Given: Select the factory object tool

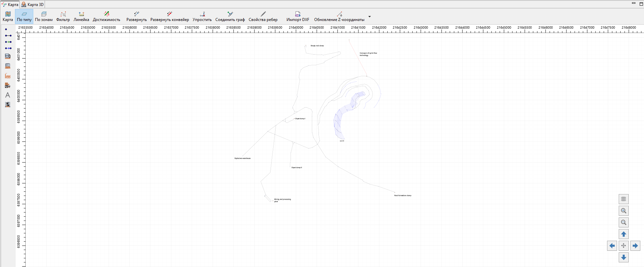Looking at the screenshot, I should click(x=8, y=76).
